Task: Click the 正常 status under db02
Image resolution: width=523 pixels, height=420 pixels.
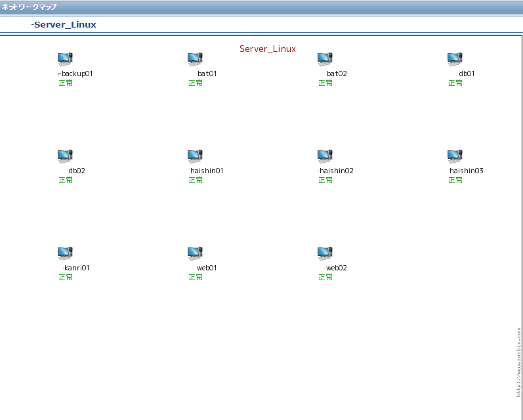Action: [x=66, y=180]
